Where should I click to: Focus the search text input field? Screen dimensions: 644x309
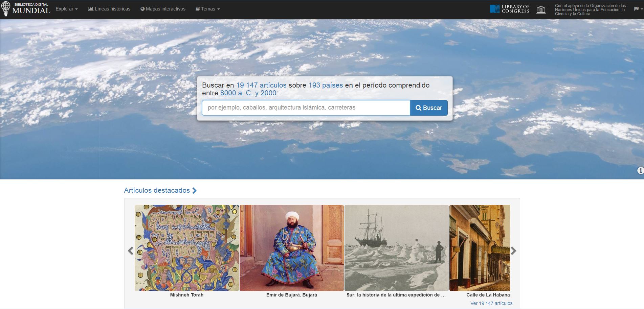tap(306, 108)
